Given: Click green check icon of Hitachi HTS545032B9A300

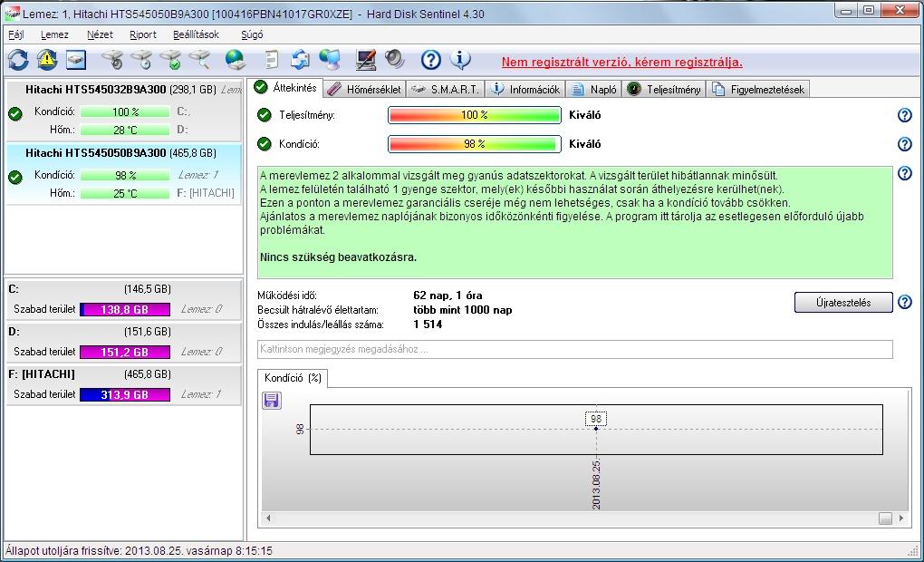Looking at the screenshot, I should click(15, 114).
